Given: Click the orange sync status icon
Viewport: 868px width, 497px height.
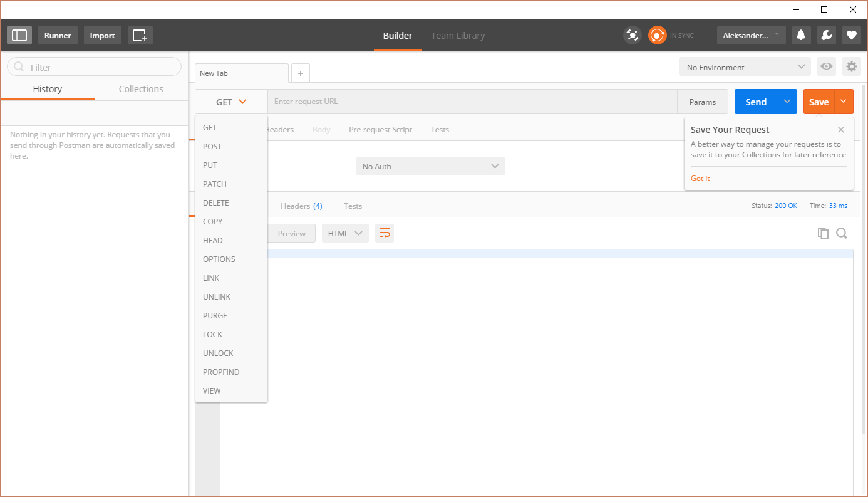Looking at the screenshot, I should point(657,36).
